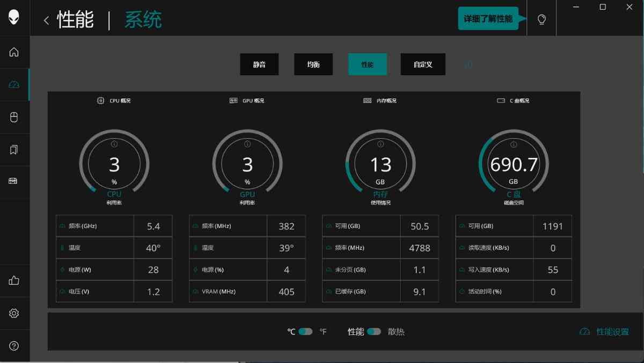Open the help question mark icon

click(x=14, y=346)
